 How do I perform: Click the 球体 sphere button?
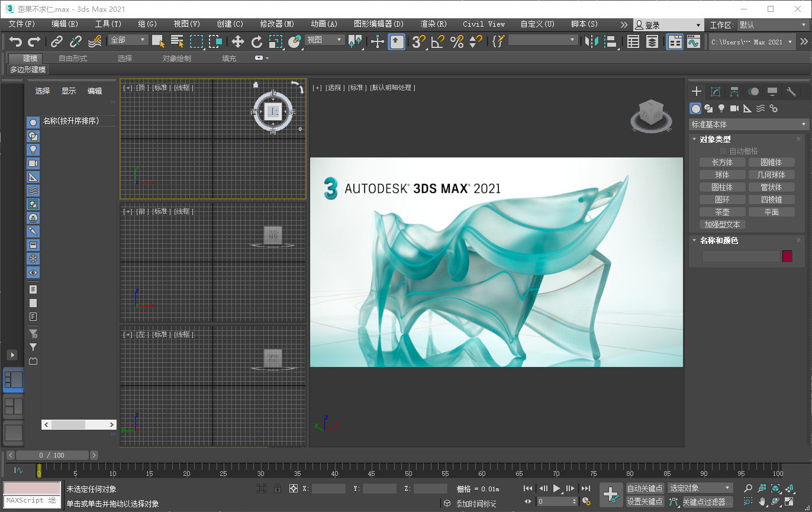click(722, 175)
